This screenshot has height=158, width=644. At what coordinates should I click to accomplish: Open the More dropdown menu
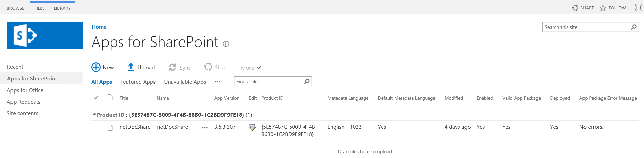251,68
